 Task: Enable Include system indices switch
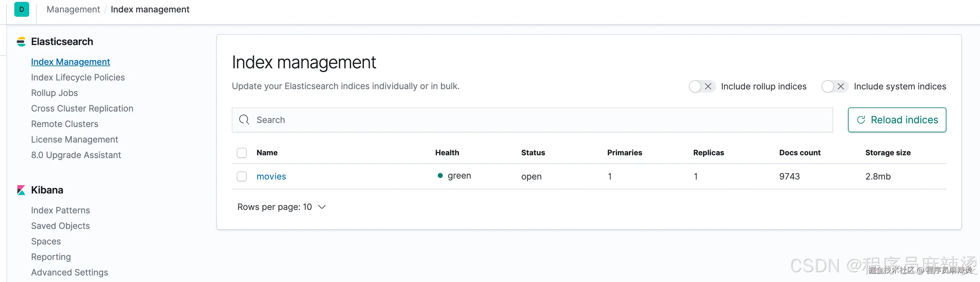pyautogui.click(x=834, y=87)
